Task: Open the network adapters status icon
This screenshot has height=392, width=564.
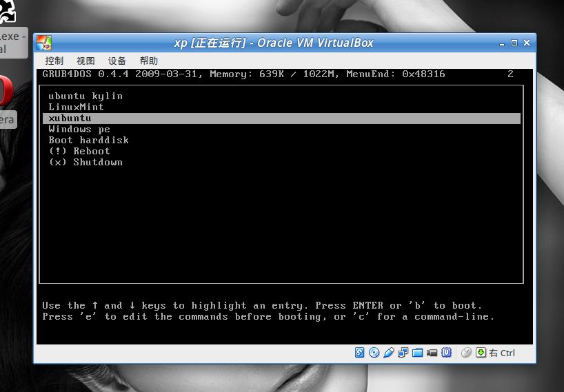Action: [403, 353]
